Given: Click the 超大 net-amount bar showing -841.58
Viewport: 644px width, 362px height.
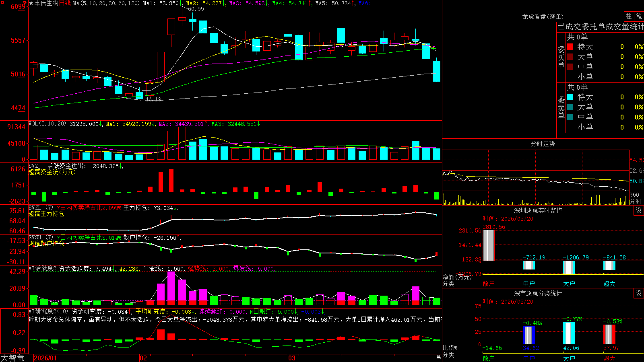Looking at the screenshot, I should click(609, 265).
